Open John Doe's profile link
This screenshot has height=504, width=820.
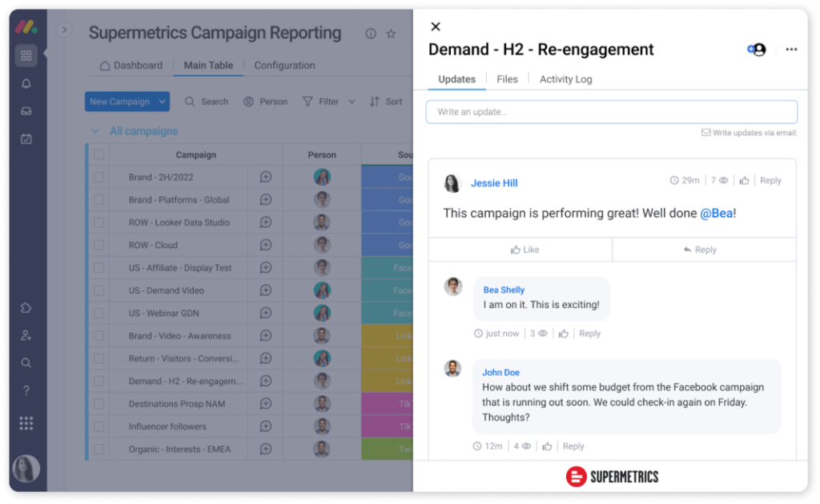(x=500, y=372)
